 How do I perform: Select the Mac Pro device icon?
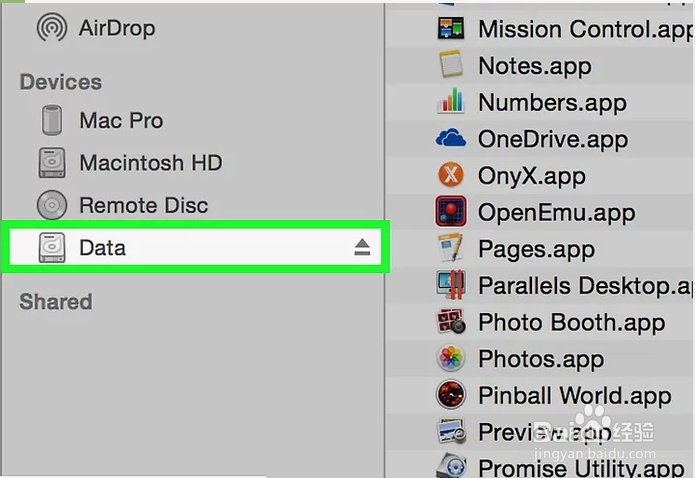point(52,120)
